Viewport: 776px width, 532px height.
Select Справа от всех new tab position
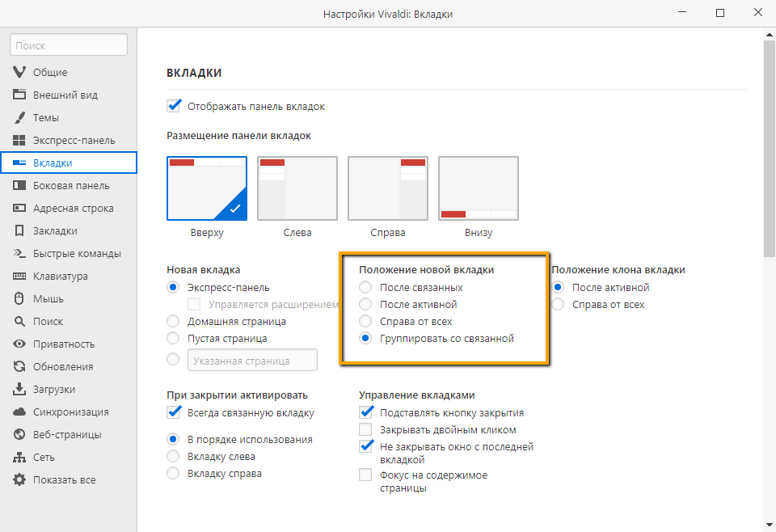(365, 321)
